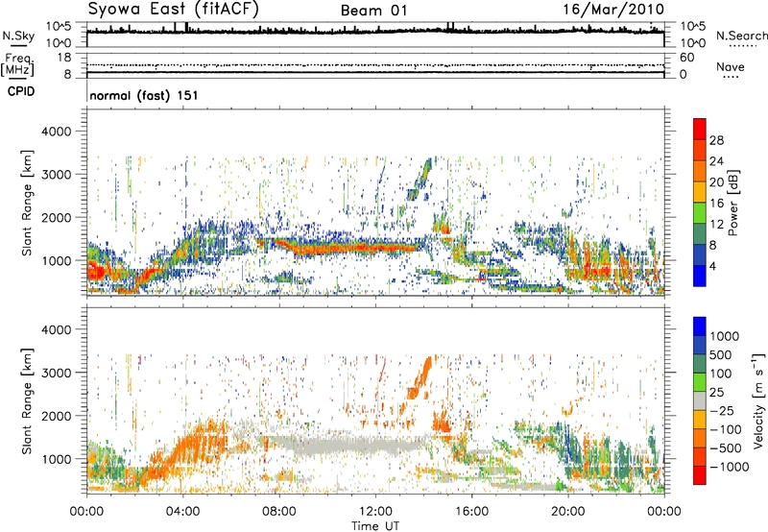768x532 pixels.
Task: Click the Power [dB] color bar
Action: click(700, 203)
